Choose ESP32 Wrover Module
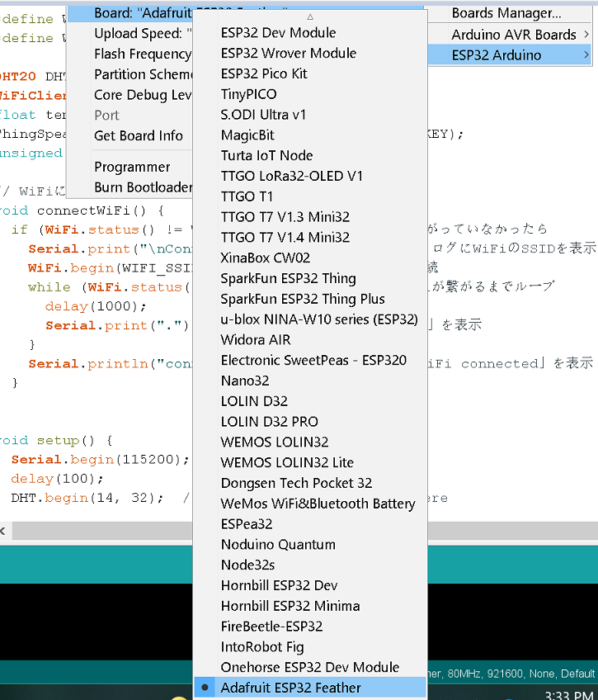The height and width of the screenshot is (700, 598). (x=310, y=53)
